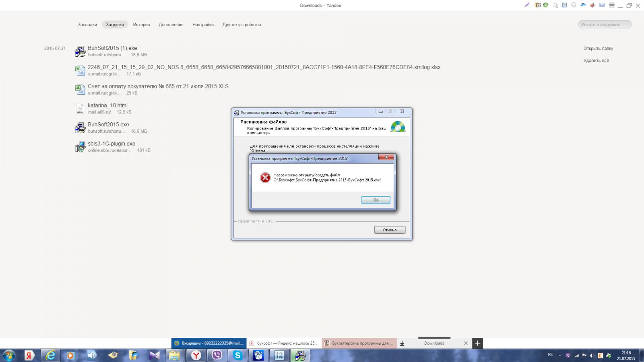Click the purple feather icon in toolbar
This screenshot has width=644, height=362.
point(527,5)
